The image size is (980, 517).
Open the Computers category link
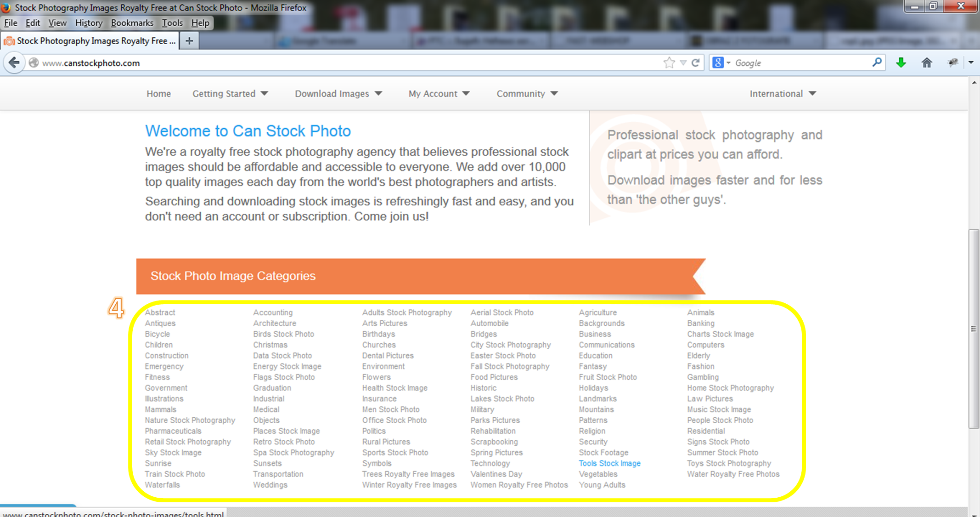tap(705, 345)
